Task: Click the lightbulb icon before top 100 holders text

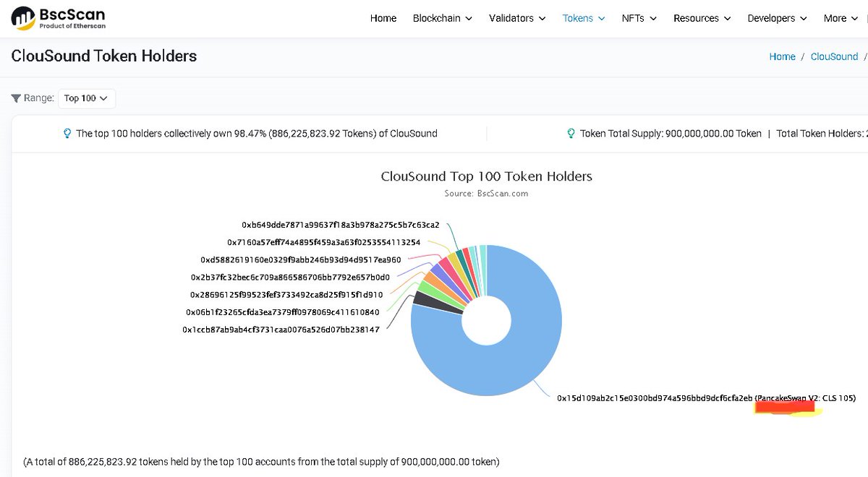Action: tap(68, 134)
